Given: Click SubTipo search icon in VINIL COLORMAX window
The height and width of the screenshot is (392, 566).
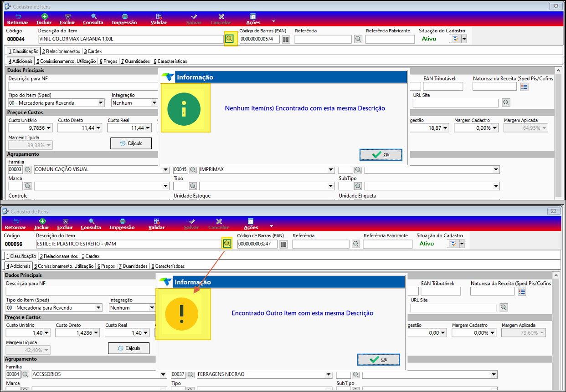Looking at the screenshot, I should tap(358, 186).
